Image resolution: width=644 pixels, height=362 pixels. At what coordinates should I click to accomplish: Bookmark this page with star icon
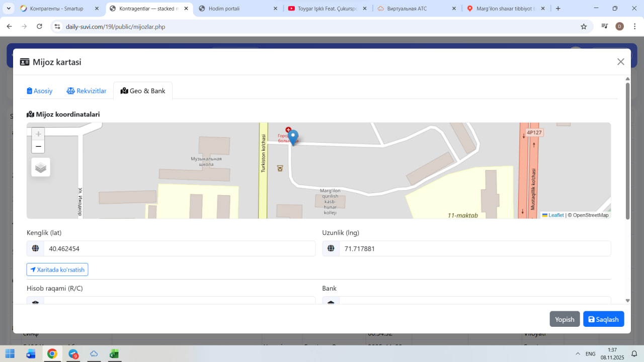tap(584, 27)
